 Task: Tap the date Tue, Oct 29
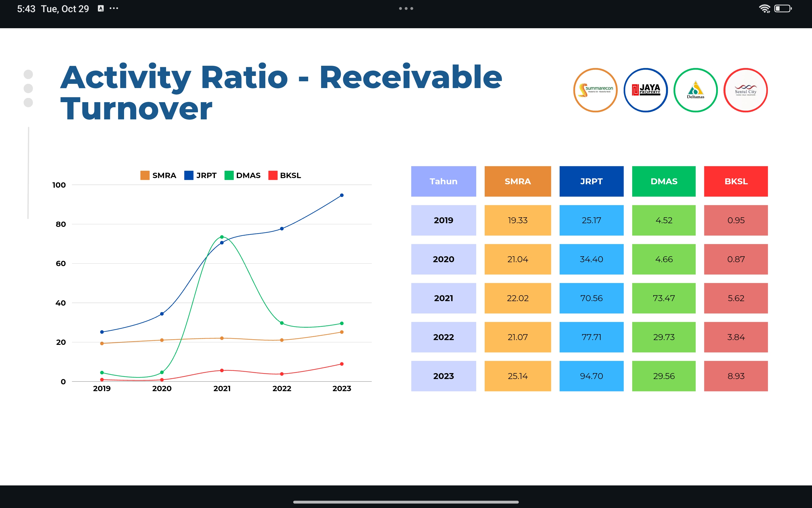pyautogui.click(x=65, y=9)
